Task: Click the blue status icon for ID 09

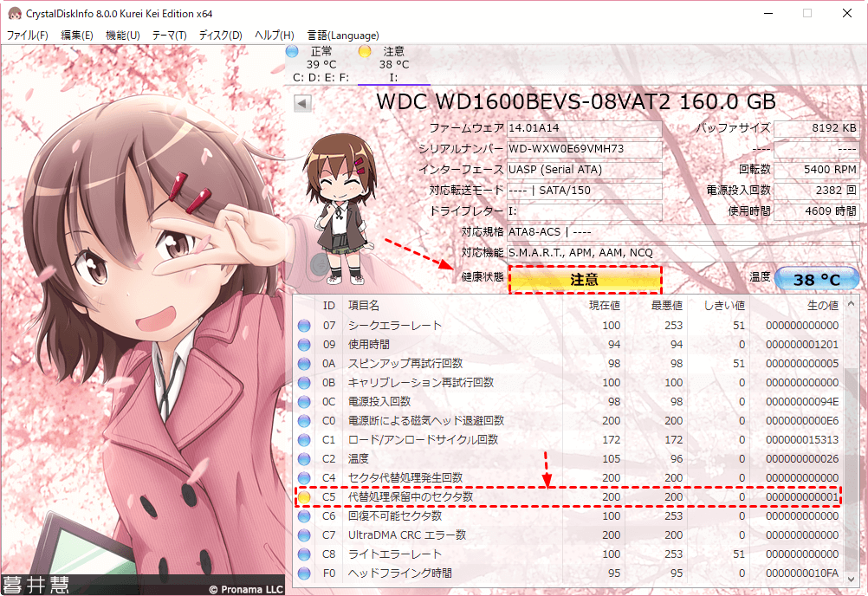Action: point(304,345)
